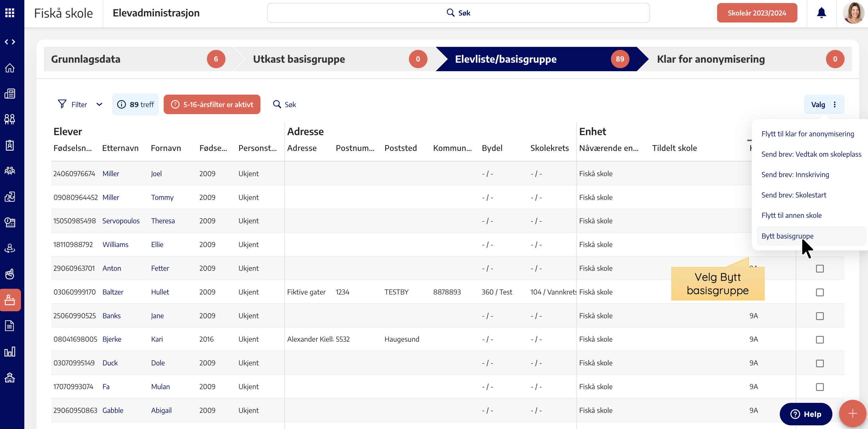The height and width of the screenshot is (429, 868).
Task: Toggle sidebar with the code-arrows icon
Action: 10,42
